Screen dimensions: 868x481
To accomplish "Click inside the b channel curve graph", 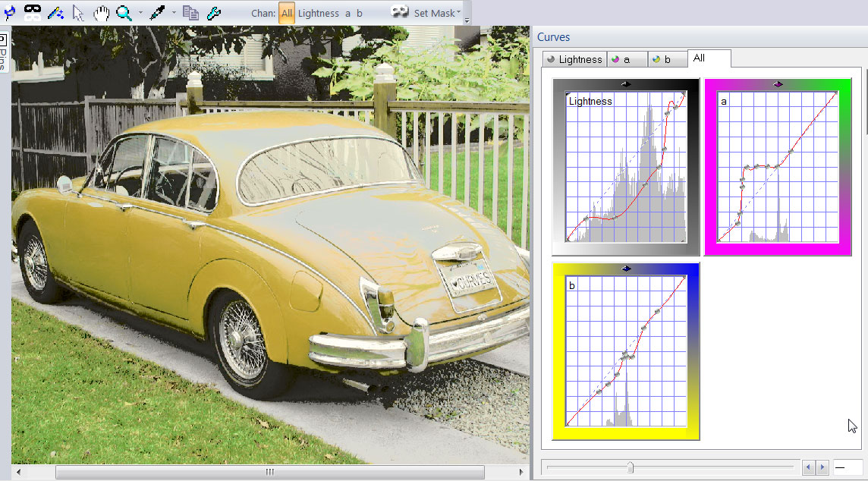I will [x=626, y=351].
